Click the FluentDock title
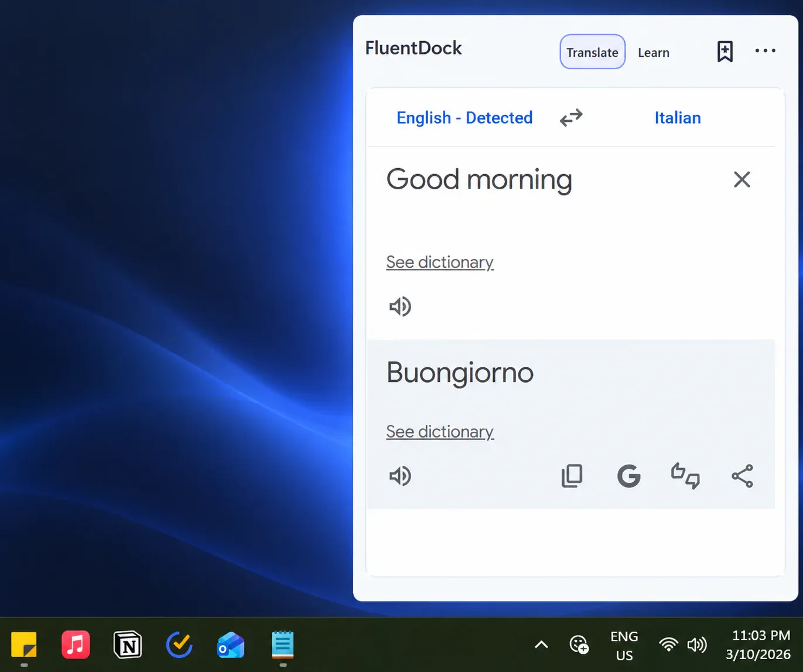Screen dimensions: 803x672 414,48
